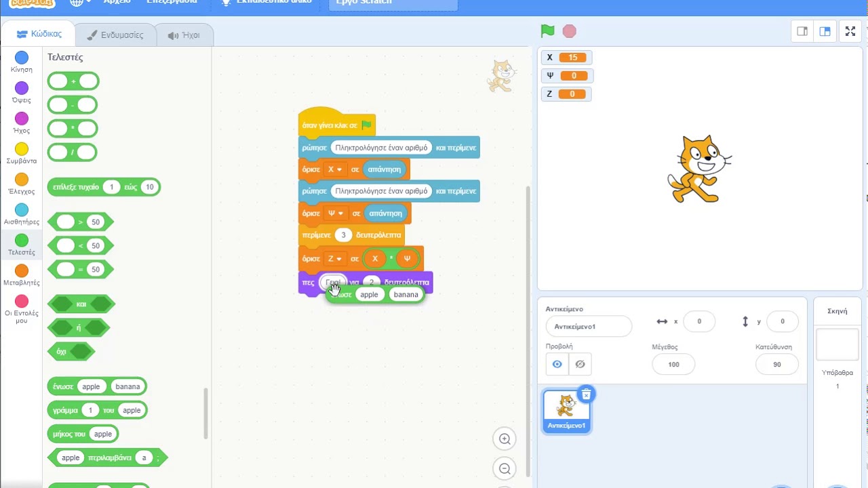The image size is (868, 488).
Task: Switch to small stage layout
Action: click(802, 31)
